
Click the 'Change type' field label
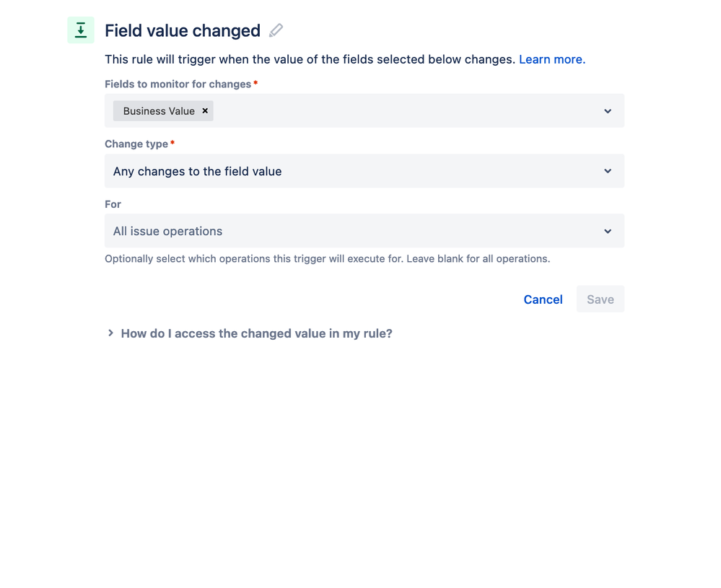pyautogui.click(x=136, y=144)
